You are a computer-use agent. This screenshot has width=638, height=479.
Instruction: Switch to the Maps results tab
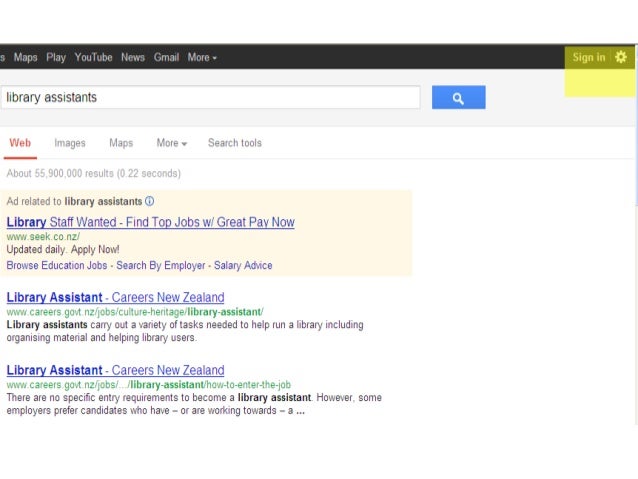121,143
